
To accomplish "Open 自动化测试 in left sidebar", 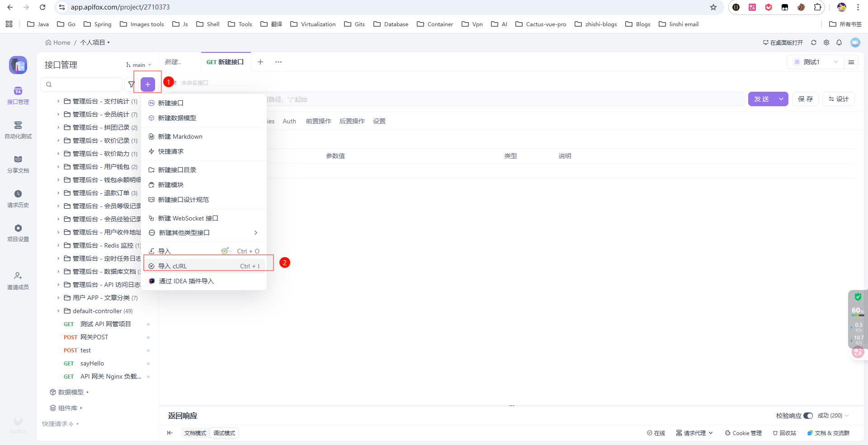I will click(18, 130).
